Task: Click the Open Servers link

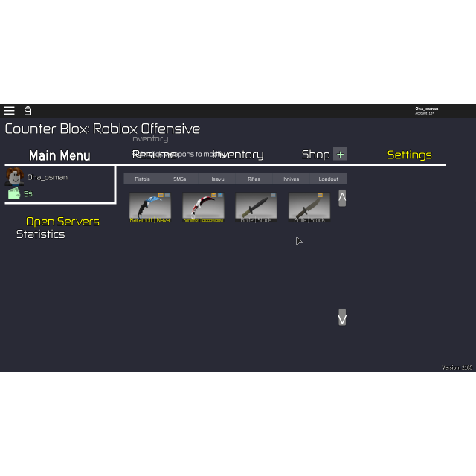Action: click(62, 222)
